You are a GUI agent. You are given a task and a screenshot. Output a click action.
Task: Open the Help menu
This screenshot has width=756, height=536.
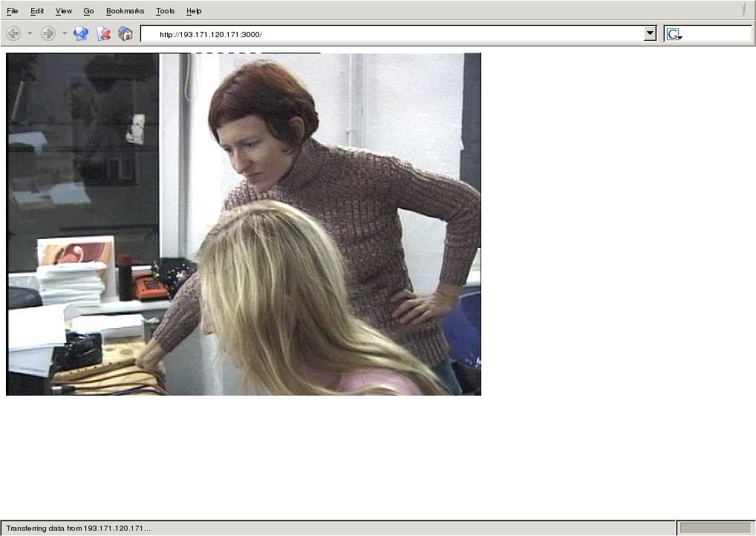(x=194, y=10)
